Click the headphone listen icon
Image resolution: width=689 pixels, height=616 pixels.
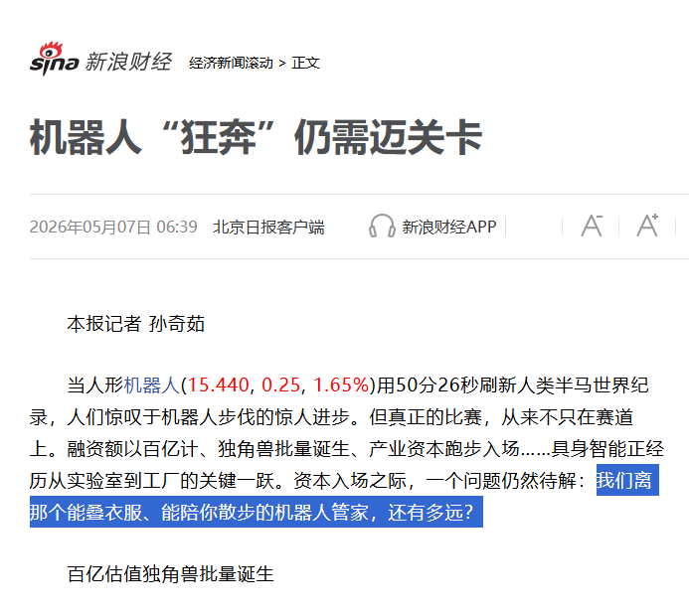click(382, 227)
